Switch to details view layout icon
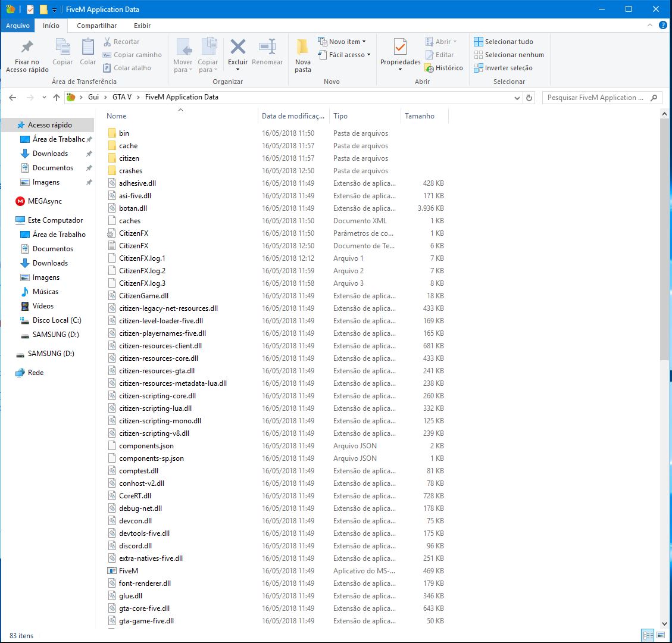This screenshot has height=643, width=672. 648,635
